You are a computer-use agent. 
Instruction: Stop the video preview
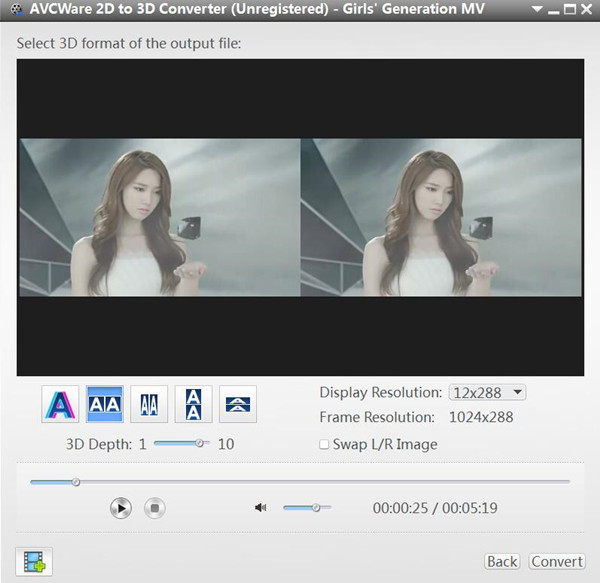(x=155, y=508)
